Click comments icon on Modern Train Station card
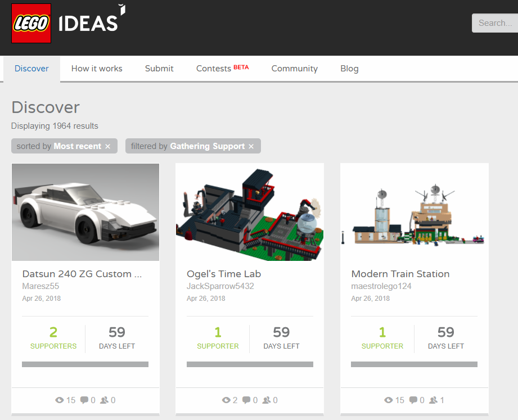The height and width of the screenshot is (420, 518). point(413,400)
